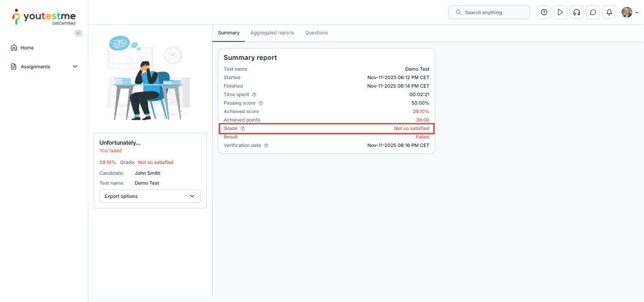Click the info icon beside Passing score
Screen dimensions: 644x302
click(261, 103)
